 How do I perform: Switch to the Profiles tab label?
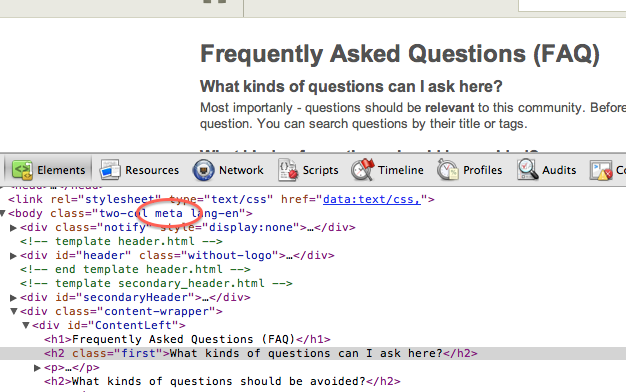483,170
